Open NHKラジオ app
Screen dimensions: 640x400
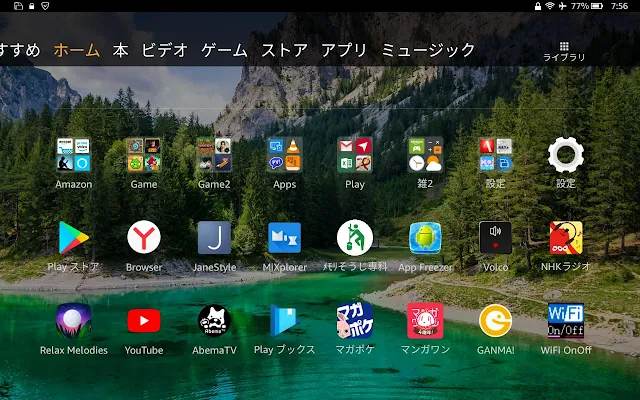pos(566,238)
